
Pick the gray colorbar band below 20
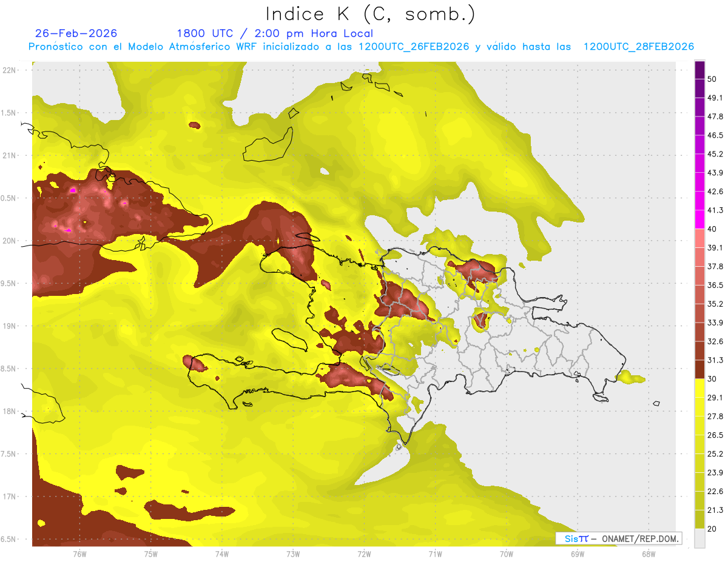click(699, 538)
